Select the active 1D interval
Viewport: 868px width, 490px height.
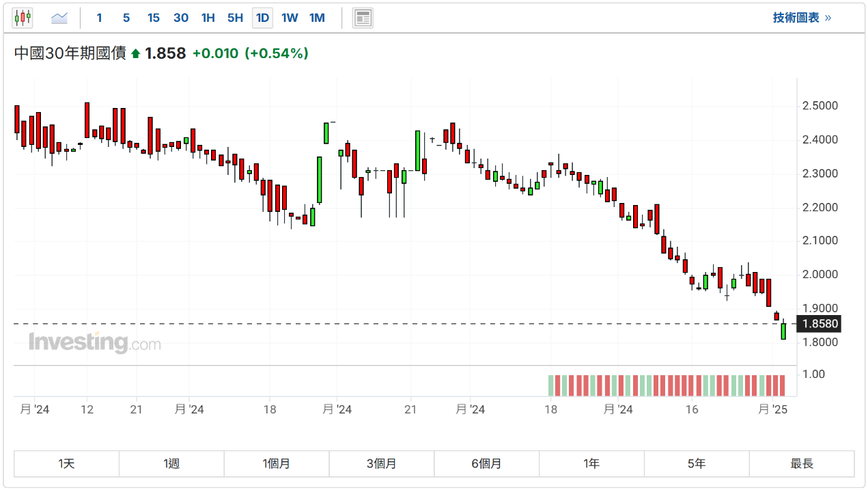point(262,18)
